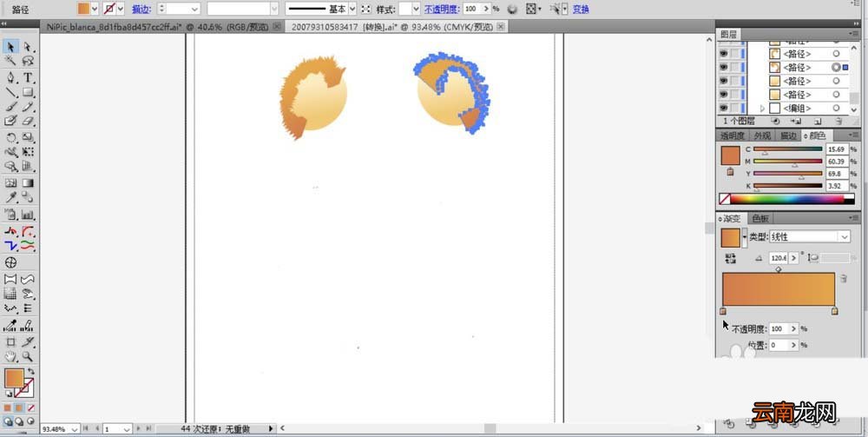Select the Mesh tool
The image size is (868, 437).
pyautogui.click(x=11, y=182)
